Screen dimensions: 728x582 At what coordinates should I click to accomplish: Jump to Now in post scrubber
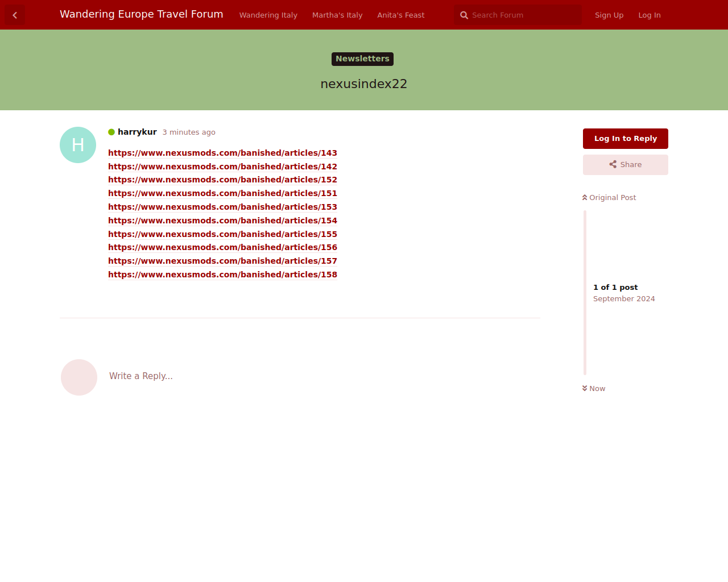click(x=594, y=388)
